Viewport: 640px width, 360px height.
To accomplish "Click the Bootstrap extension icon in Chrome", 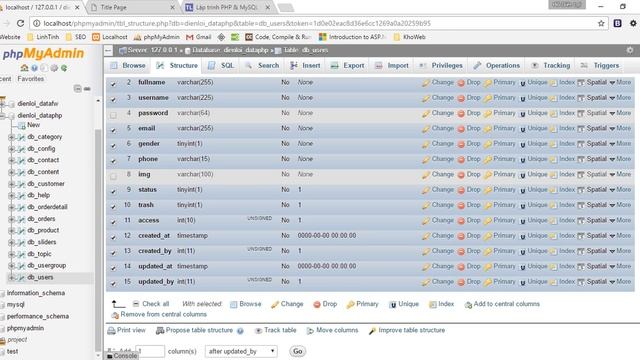I will coord(617,23).
